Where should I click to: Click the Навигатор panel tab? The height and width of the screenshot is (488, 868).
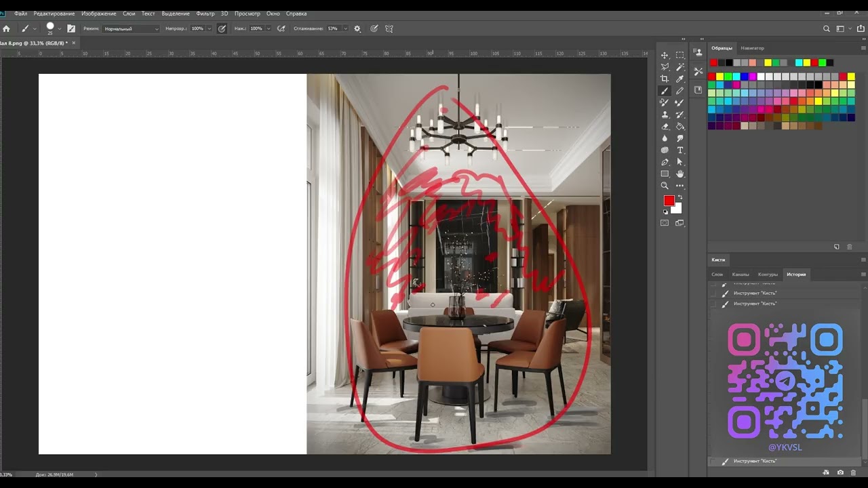752,48
